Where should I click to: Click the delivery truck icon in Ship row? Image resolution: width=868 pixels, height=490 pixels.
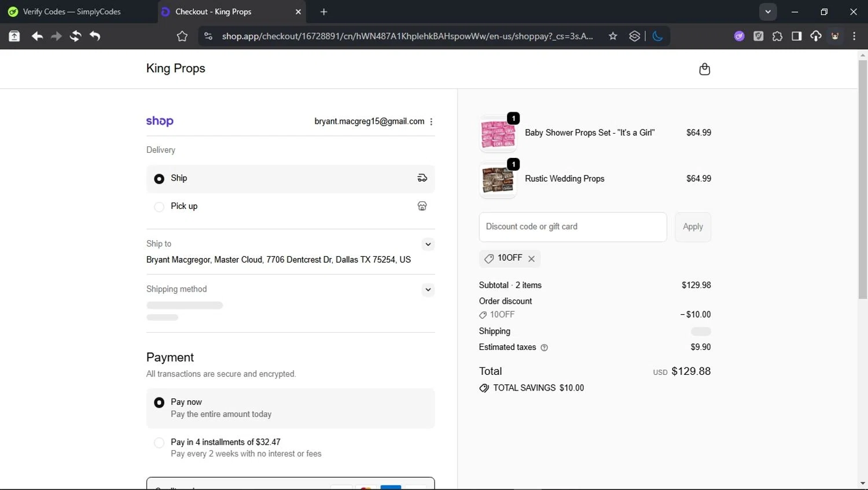click(x=422, y=178)
